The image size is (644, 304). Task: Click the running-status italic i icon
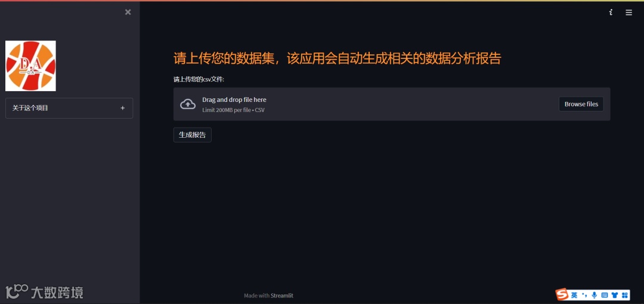(611, 13)
